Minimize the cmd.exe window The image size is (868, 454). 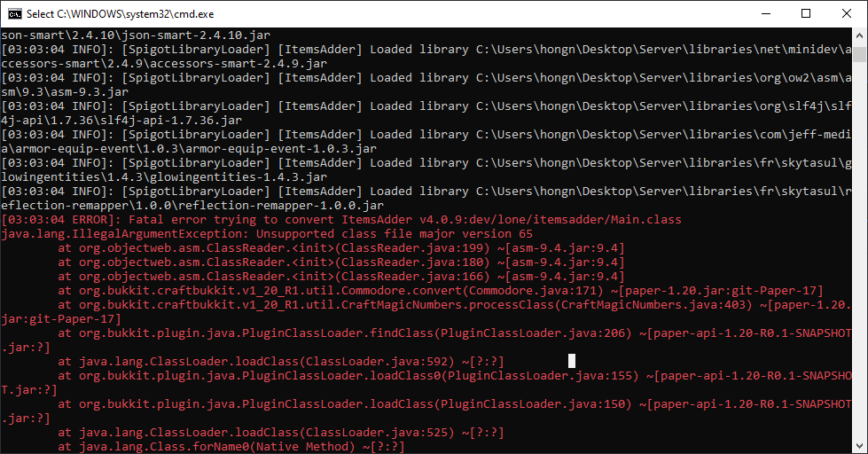[766, 14]
